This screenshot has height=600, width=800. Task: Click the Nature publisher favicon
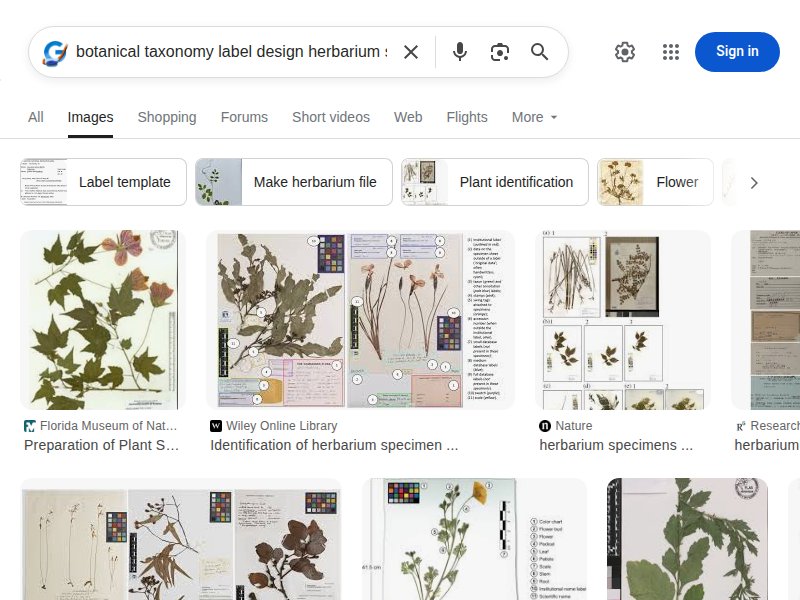pyautogui.click(x=543, y=425)
